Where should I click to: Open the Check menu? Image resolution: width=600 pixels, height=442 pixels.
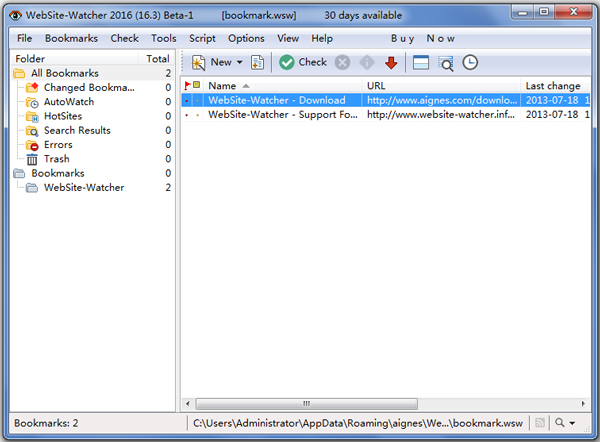tap(125, 39)
